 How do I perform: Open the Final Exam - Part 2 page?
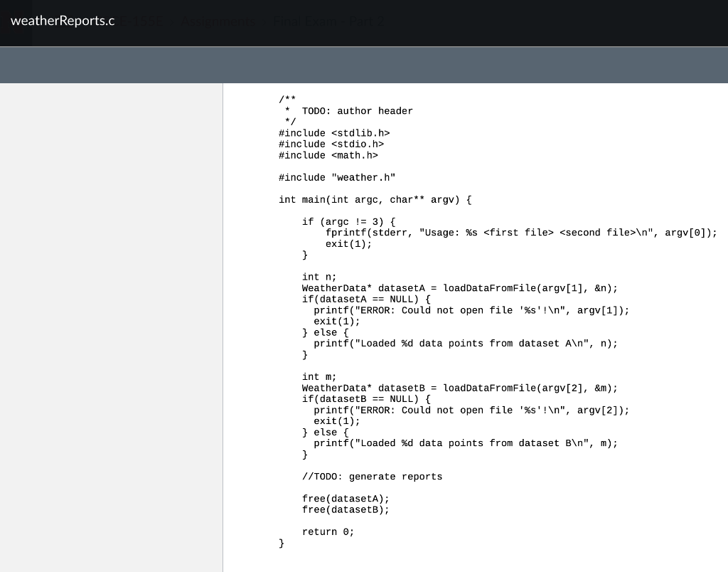click(x=328, y=21)
